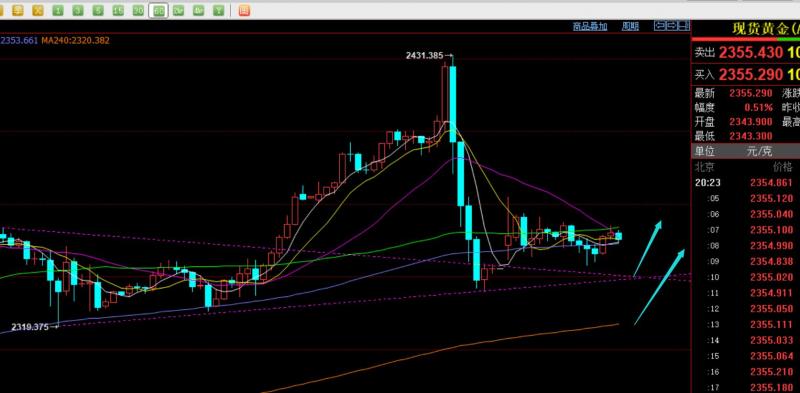Click the 卖出 price 2355.430
The height and width of the screenshot is (393, 800).
click(x=751, y=52)
